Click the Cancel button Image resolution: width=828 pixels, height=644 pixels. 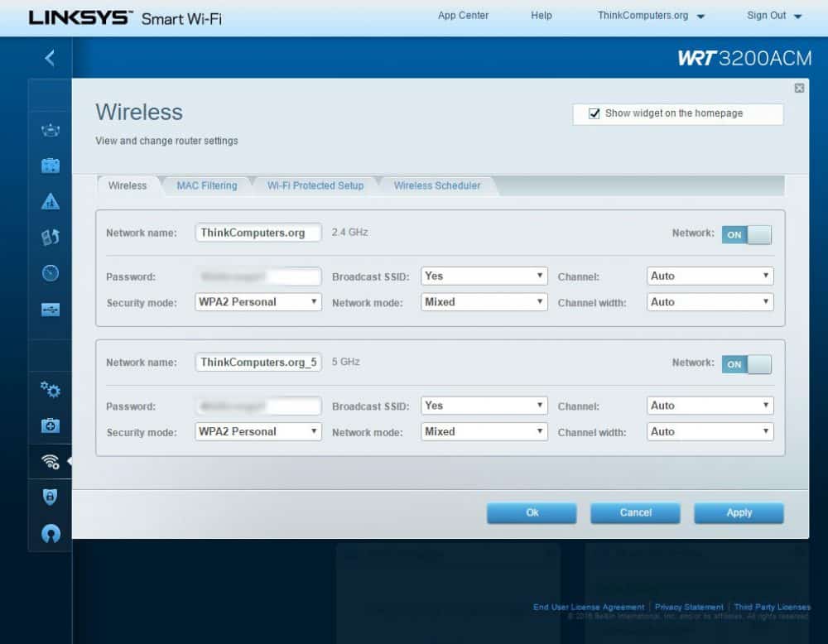(x=635, y=512)
